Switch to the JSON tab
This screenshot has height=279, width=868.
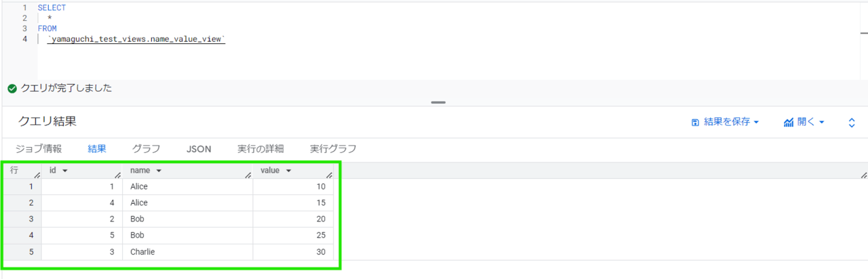[x=199, y=149]
